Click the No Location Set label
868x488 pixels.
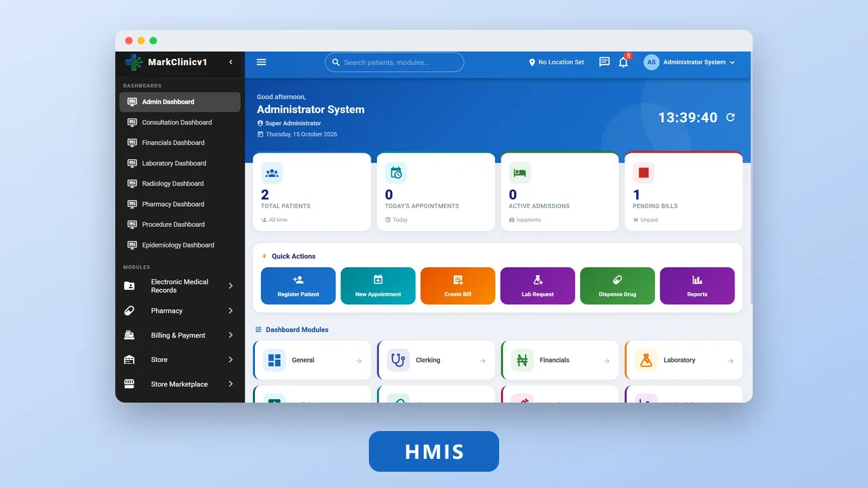pyautogui.click(x=561, y=62)
